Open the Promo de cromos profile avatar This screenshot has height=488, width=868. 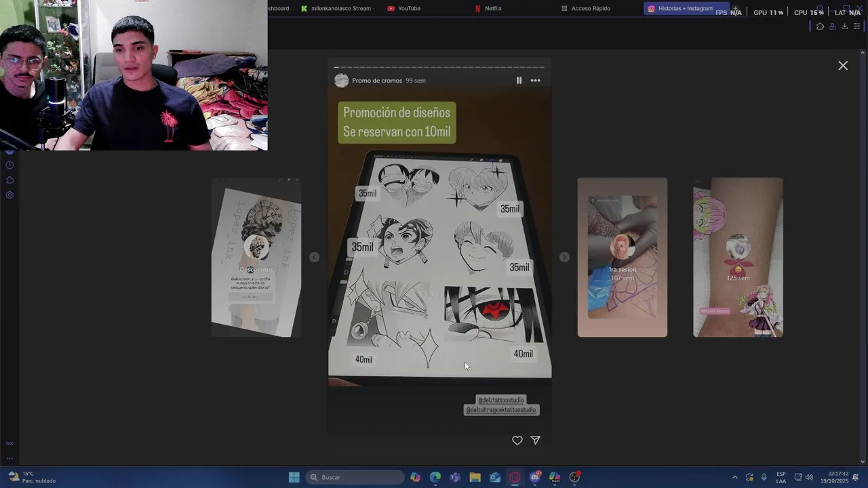coord(342,81)
